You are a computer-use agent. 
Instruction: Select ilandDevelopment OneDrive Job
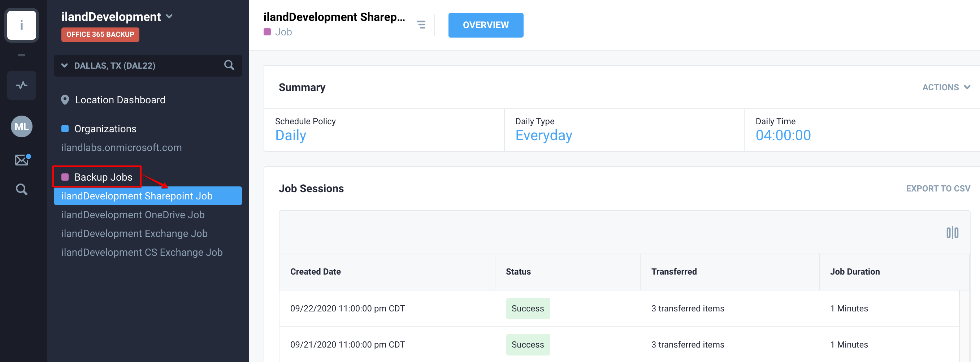pyautogui.click(x=133, y=215)
